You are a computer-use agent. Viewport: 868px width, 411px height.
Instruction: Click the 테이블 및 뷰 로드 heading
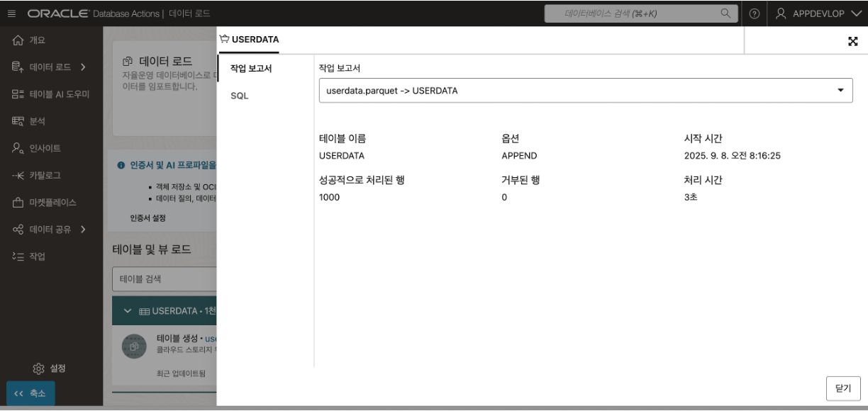(152, 249)
